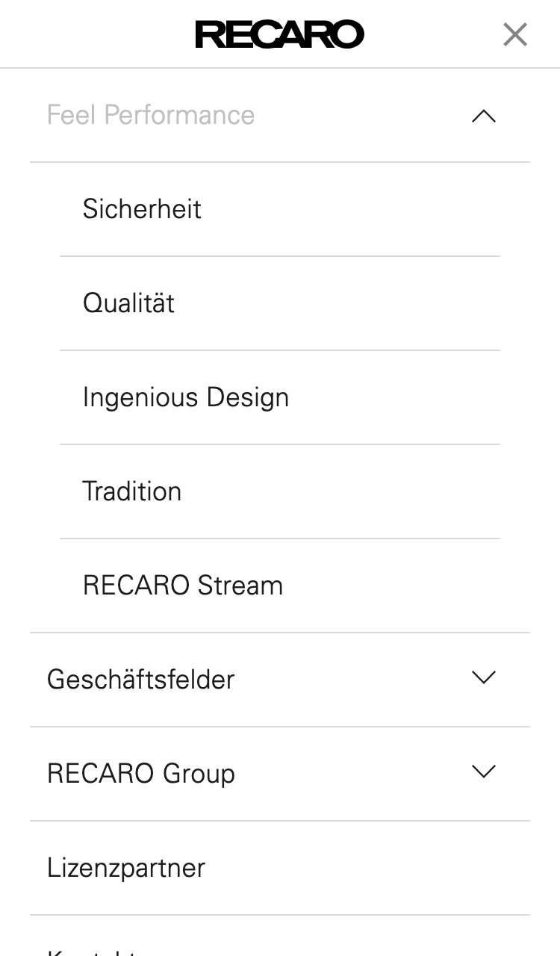The width and height of the screenshot is (560, 956).
Task: Navigate to RECARO Stream
Action: click(x=183, y=586)
